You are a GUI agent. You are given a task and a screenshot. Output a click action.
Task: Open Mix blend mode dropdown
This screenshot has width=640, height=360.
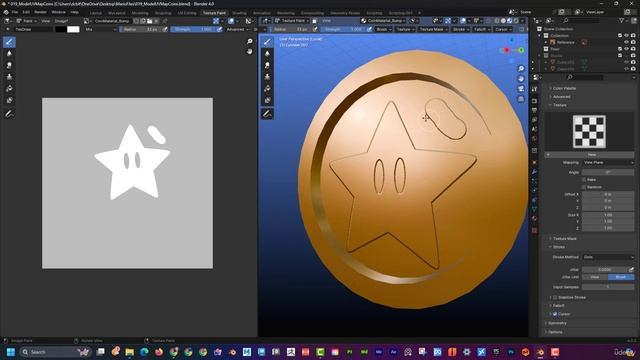point(100,29)
